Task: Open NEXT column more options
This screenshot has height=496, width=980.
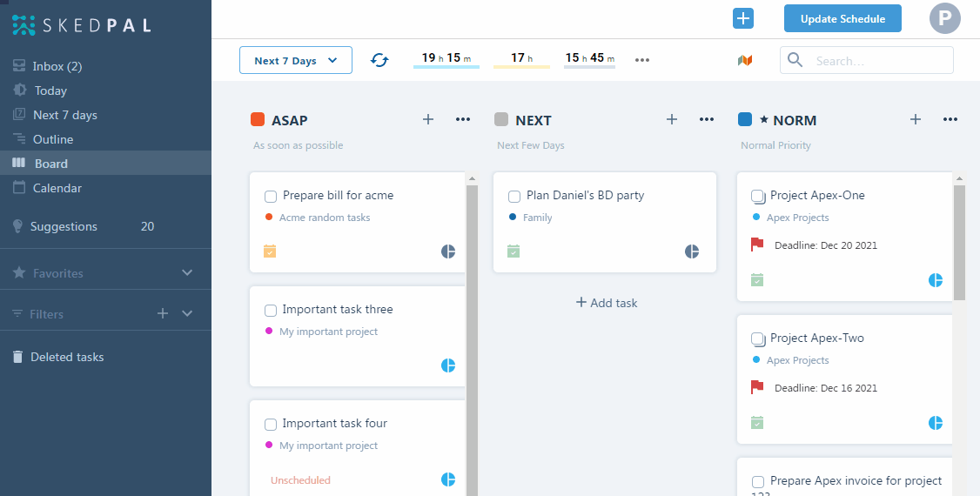Action: [706, 119]
